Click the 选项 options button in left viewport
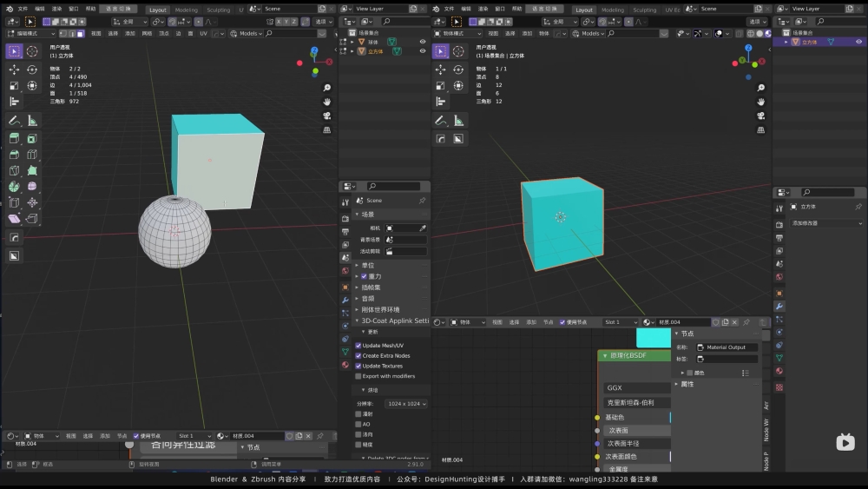 tap(323, 22)
